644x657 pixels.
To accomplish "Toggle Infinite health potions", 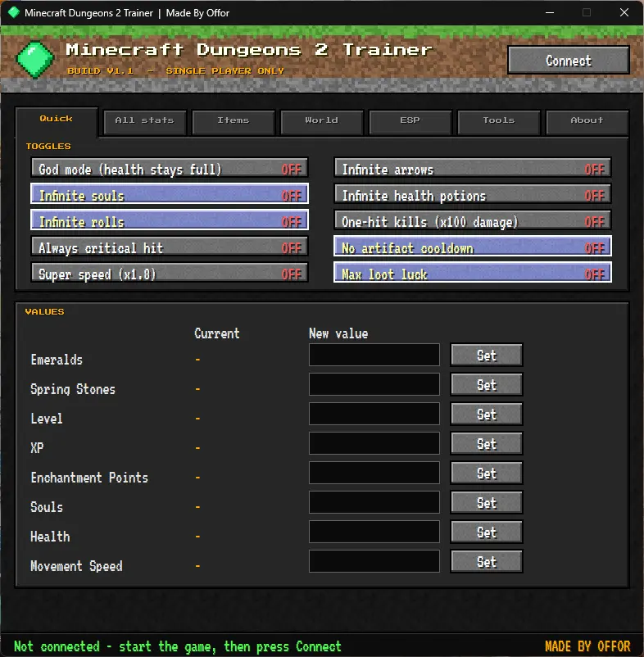I will click(x=473, y=194).
